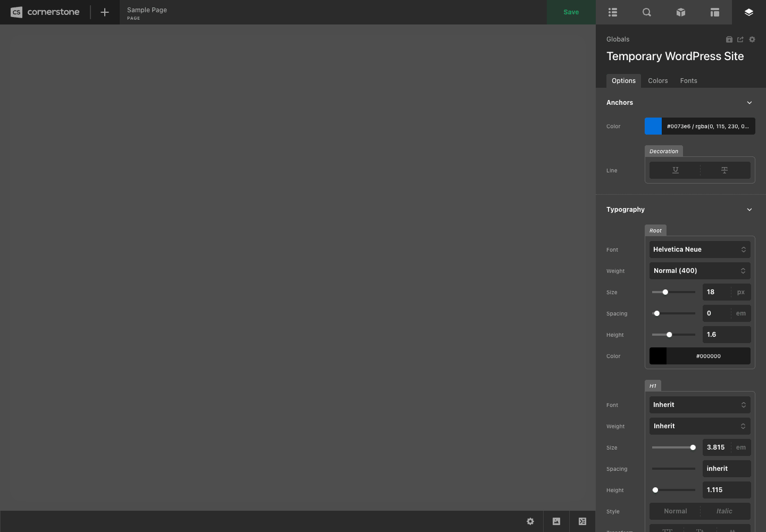Change the Root size px unit
Viewport: 766px width, 532px height.
pos(741,292)
